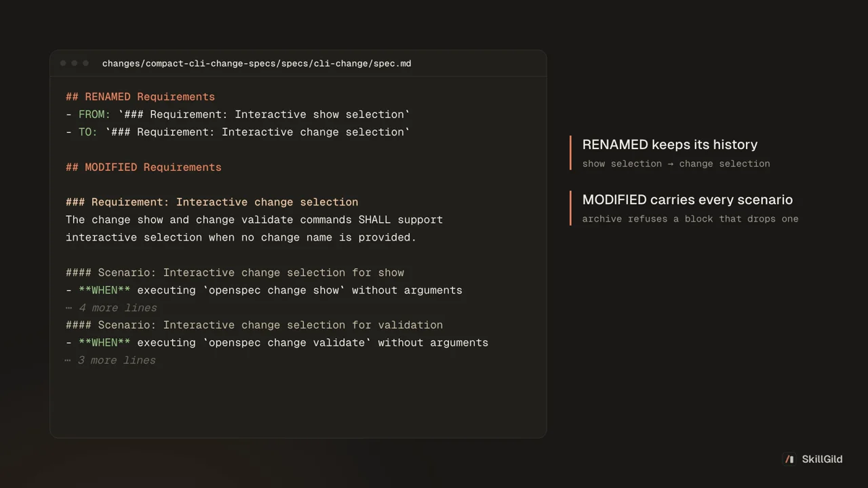Click the TO line 'Interactive change selection'
The image size is (868, 488).
pyautogui.click(x=238, y=132)
